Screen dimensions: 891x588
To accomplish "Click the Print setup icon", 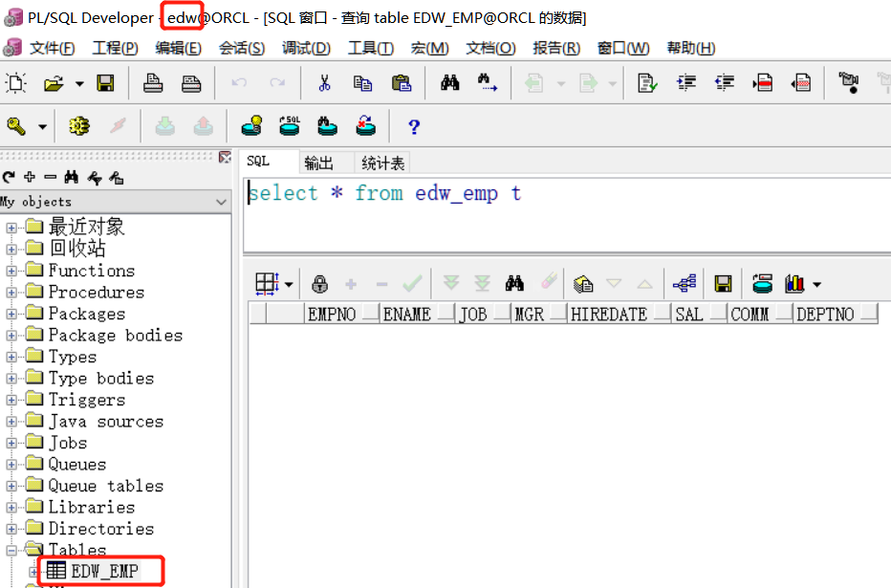I will tap(191, 83).
